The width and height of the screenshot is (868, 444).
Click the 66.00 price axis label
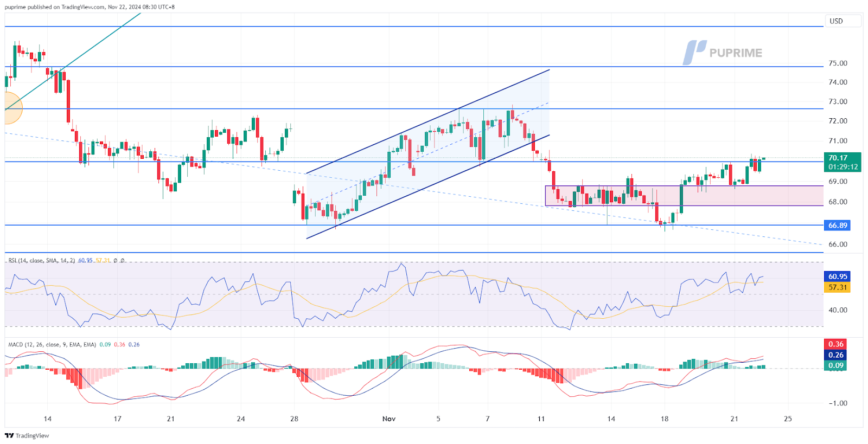tap(838, 244)
